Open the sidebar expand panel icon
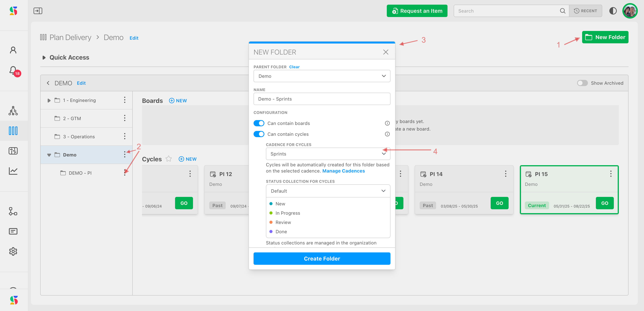This screenshot has width=644, height=311. [x=38, y=11]
